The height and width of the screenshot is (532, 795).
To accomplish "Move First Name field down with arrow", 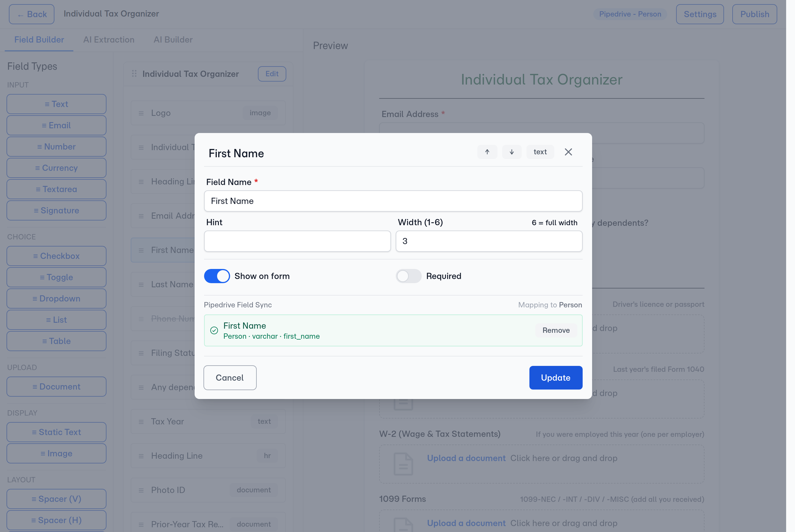I will [512, 152].
